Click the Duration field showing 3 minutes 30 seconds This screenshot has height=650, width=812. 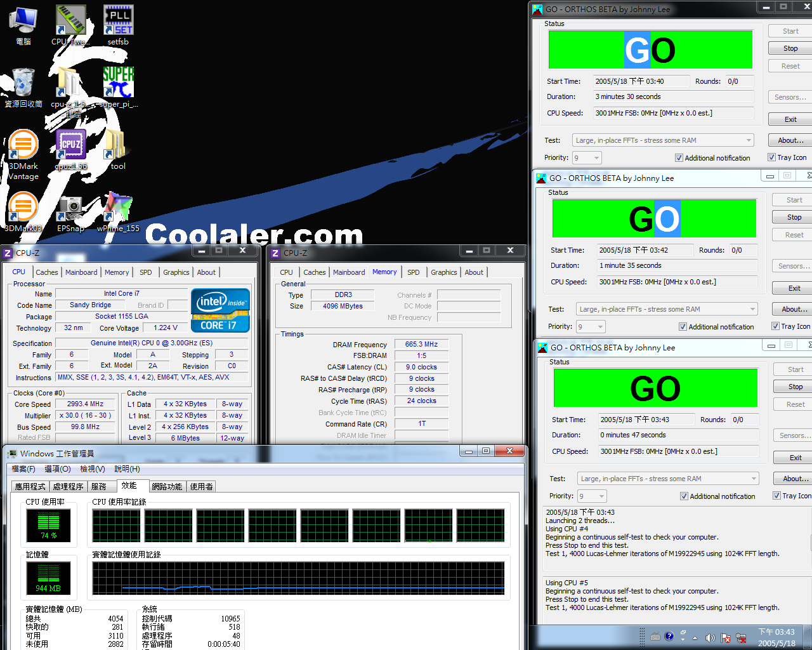tap(673, 96)
